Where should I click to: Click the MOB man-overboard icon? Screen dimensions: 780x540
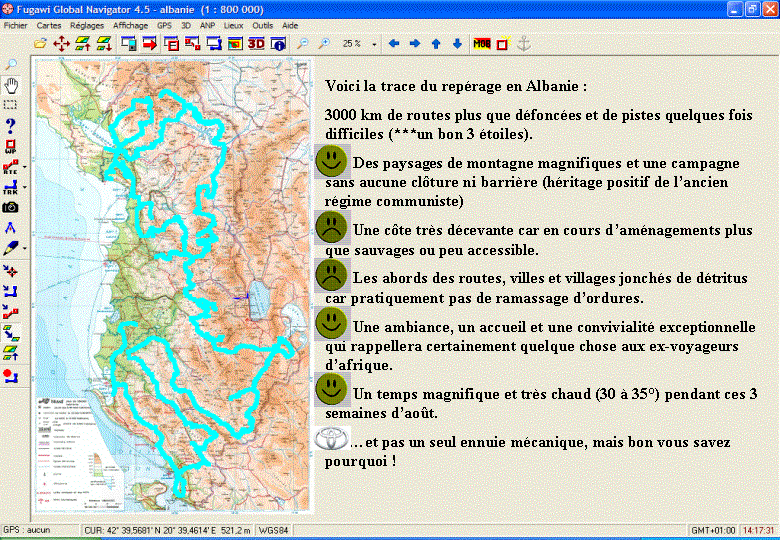482,44
